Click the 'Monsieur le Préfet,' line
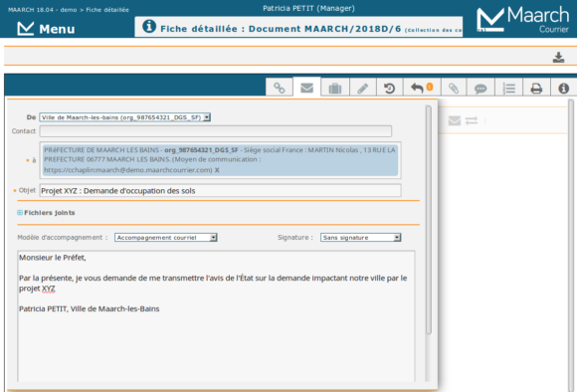 pyautogui.click(x=53, y=258)
